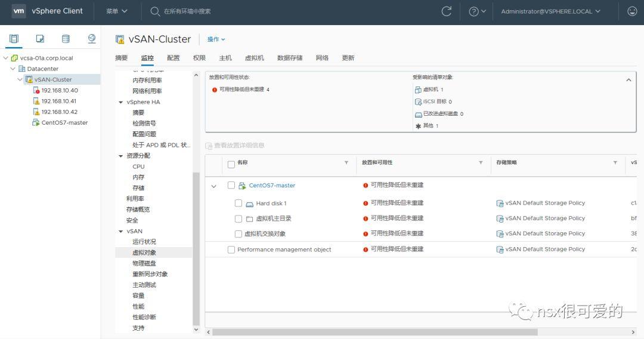Collapse the CentOS7-master table row

click(213, 186)
